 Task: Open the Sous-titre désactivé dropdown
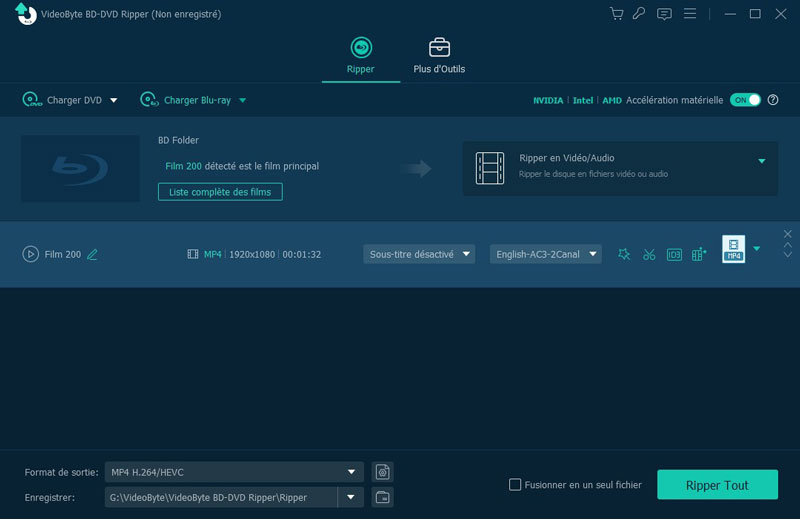(419, 254)
